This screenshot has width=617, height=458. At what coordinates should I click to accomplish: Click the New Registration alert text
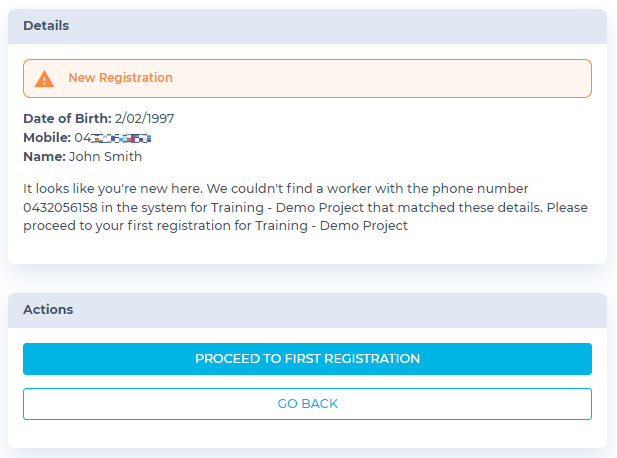coord(120,78)
